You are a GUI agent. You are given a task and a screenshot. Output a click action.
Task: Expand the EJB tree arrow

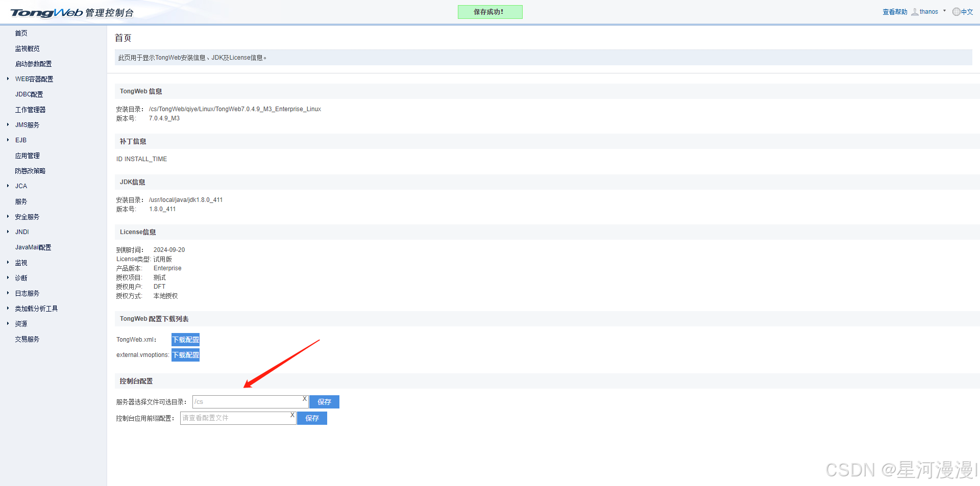(x=8, y=140)
